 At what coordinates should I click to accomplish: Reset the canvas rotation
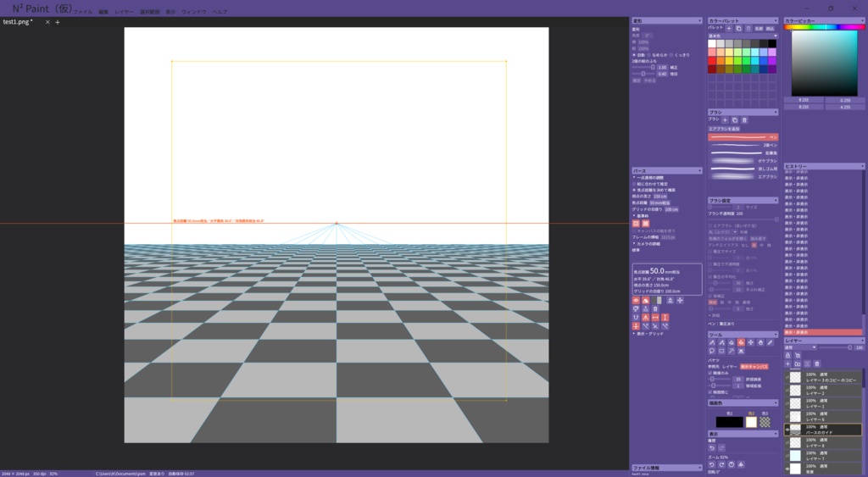[732, 464]
